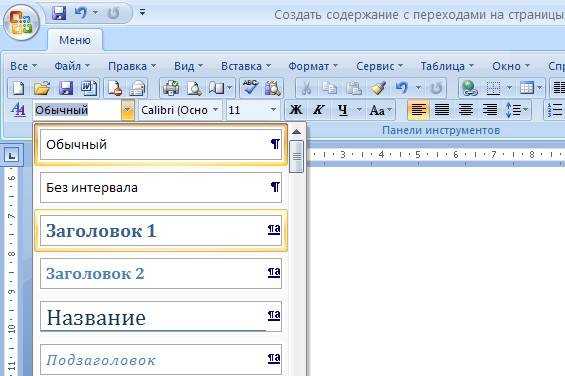The width and height of the screenshot is (565, 376).
Task: Click the reading layout book icon
Action: click(x=217, y=88)
